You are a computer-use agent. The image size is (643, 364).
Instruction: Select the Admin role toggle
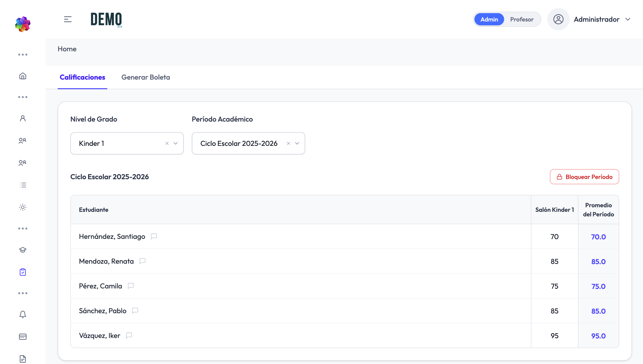(489, 19)
